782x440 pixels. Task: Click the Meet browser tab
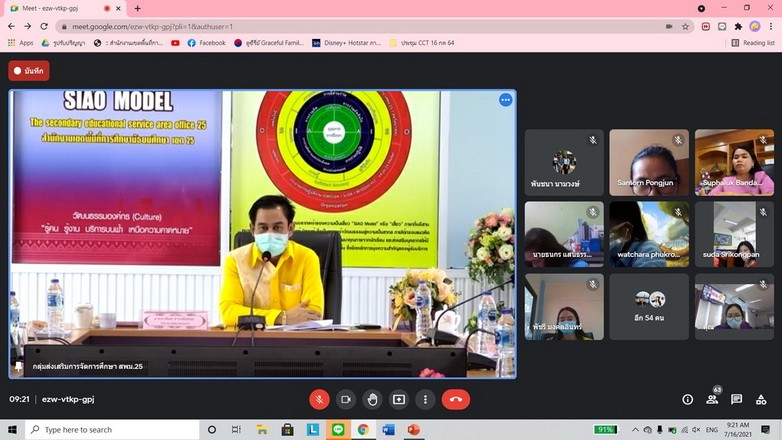(65, 8)
